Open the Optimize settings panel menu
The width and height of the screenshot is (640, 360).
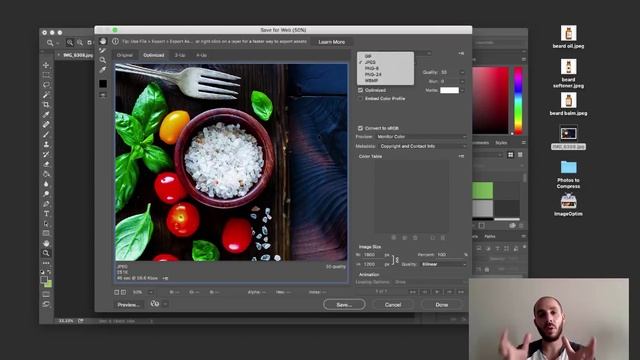[461, 53]
